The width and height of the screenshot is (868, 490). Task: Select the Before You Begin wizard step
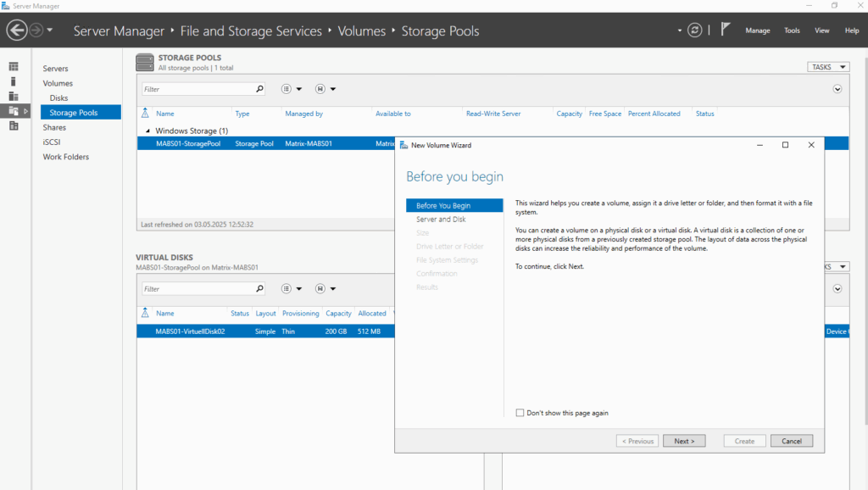point(454,205)
